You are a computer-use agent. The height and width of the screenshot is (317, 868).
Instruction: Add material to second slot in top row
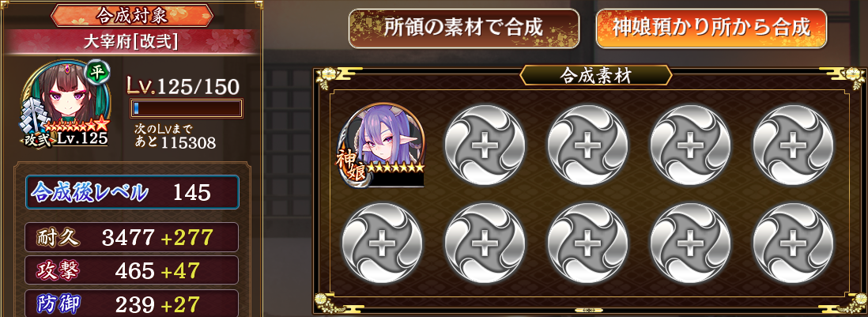485,145
